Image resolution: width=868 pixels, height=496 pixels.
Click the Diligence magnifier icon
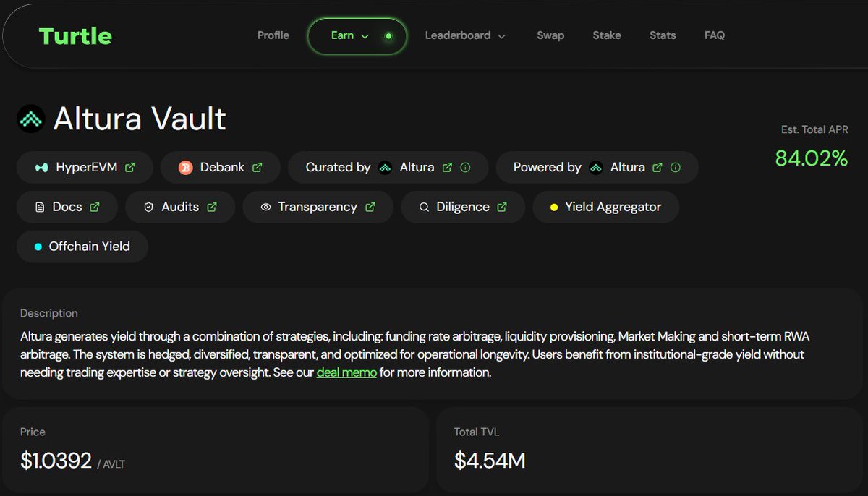424,208
